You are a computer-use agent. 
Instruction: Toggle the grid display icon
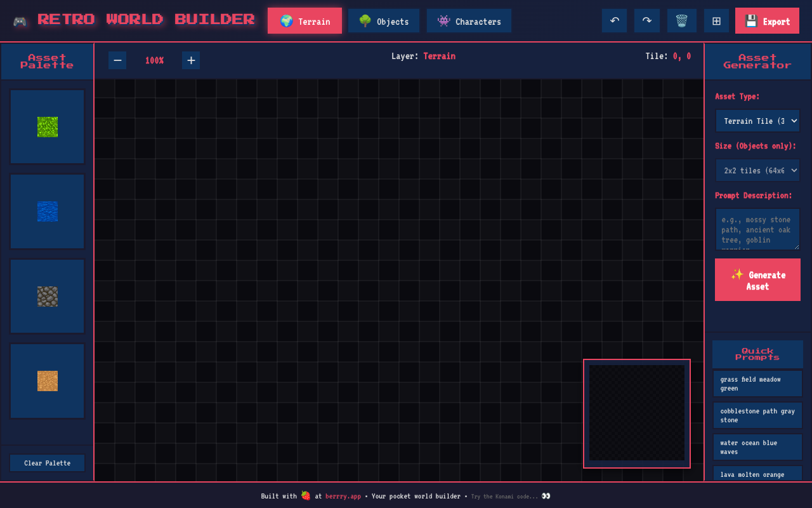(716, 21)
